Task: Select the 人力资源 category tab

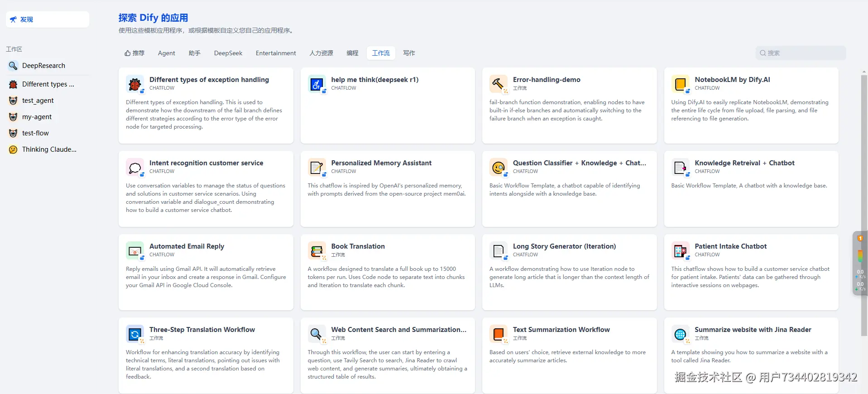Action: pyautogui.click(x=321, y=53)
